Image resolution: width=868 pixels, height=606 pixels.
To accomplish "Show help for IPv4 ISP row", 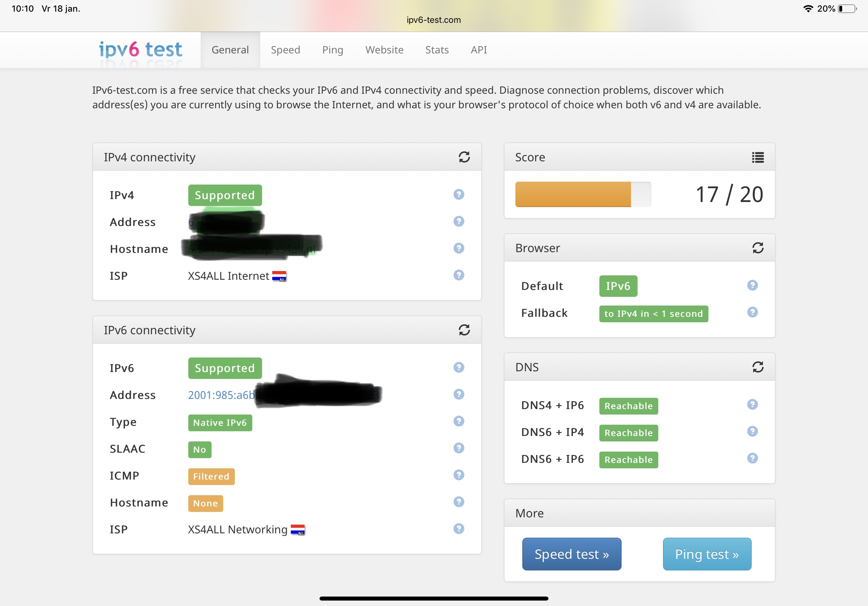I will (x=459, y=275).
